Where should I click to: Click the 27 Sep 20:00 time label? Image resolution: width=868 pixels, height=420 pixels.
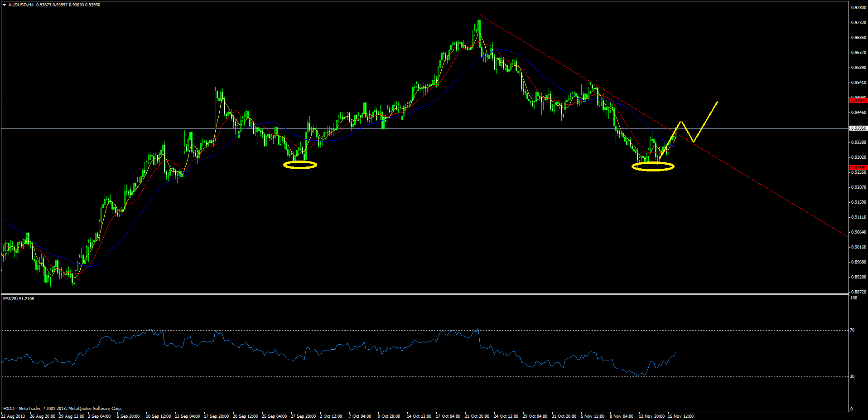click(304, 416)
